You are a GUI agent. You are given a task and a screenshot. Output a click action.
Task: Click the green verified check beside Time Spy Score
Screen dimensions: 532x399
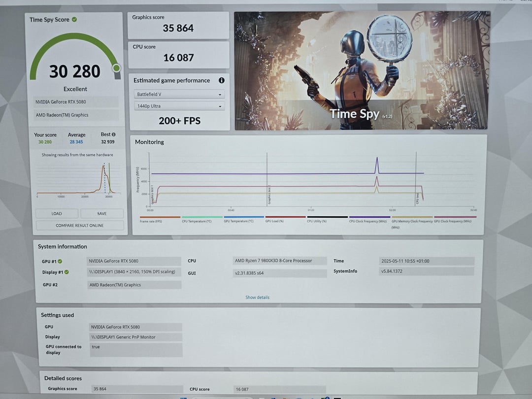74,19
